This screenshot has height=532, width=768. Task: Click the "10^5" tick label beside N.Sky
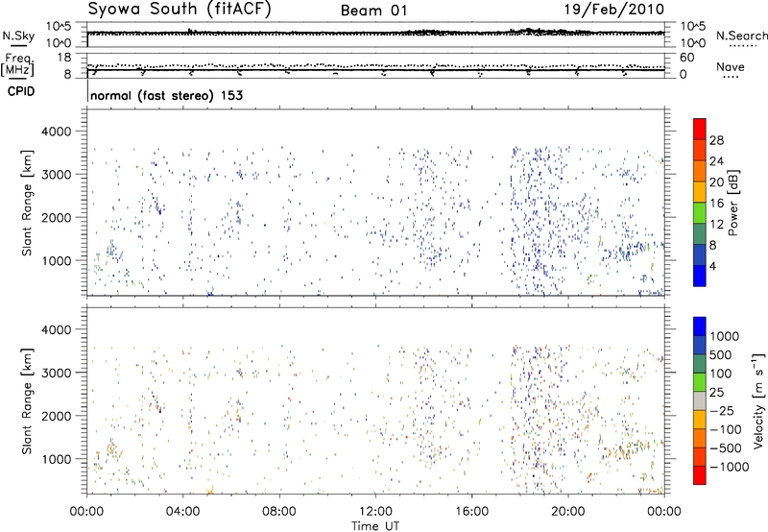[x=59, y=26]
